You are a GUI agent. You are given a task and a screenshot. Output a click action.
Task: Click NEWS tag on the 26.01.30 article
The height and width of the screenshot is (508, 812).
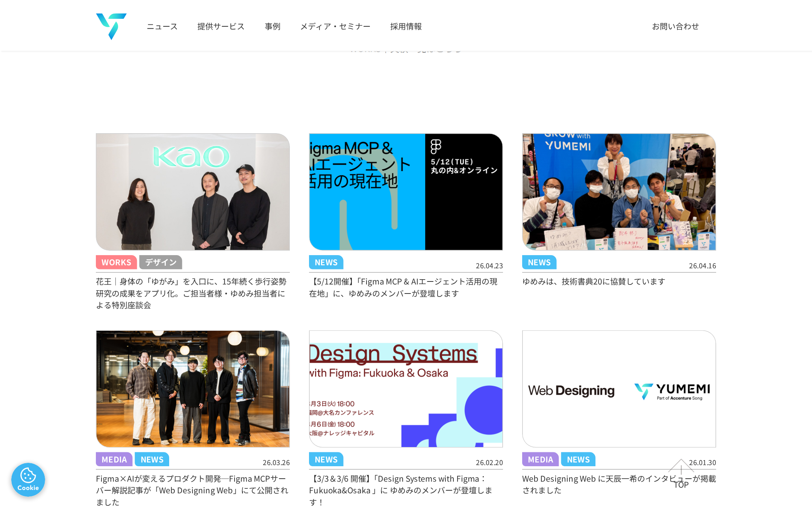point(579,459)
